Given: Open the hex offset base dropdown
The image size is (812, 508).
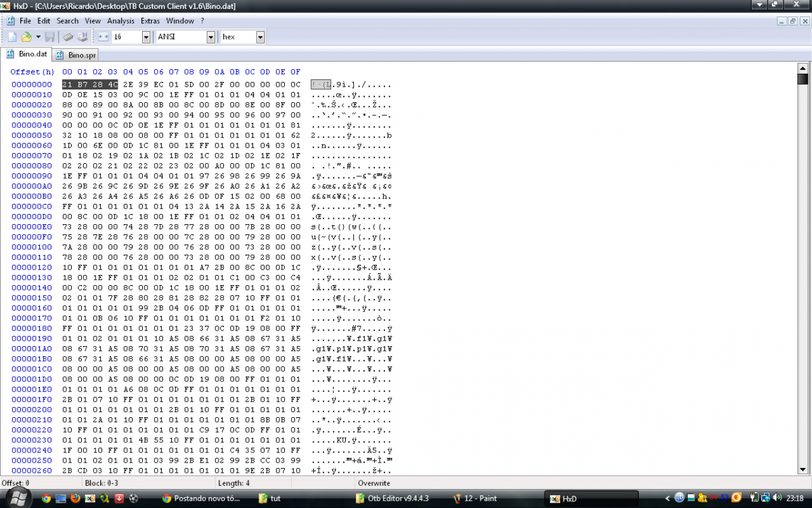Looking at the screenshot, I should 261,37.
